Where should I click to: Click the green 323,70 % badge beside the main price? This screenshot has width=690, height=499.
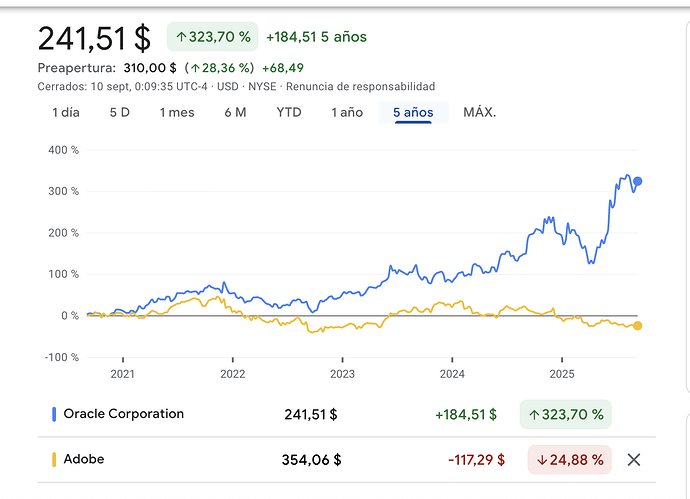coord(212,38)
